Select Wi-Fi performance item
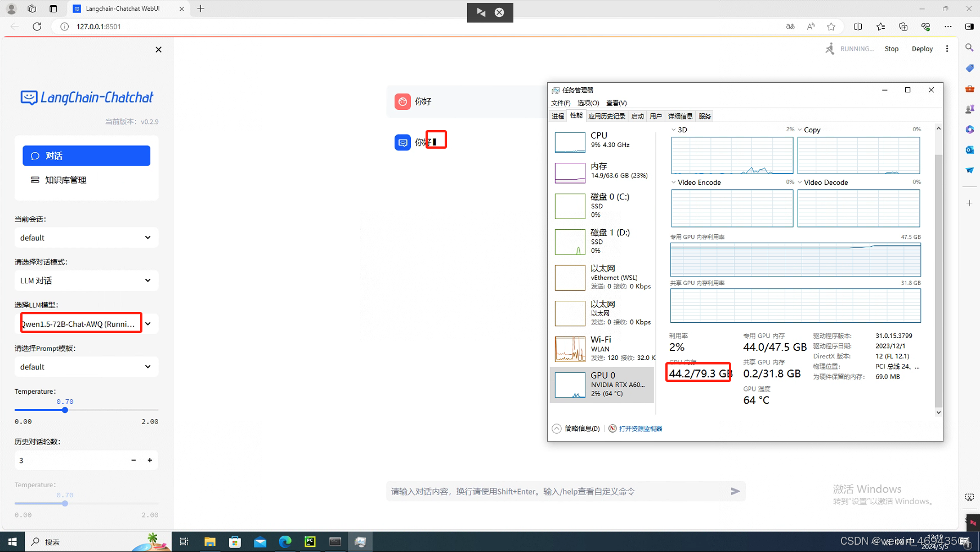This screenshot has width=980, height=552. 602,348
